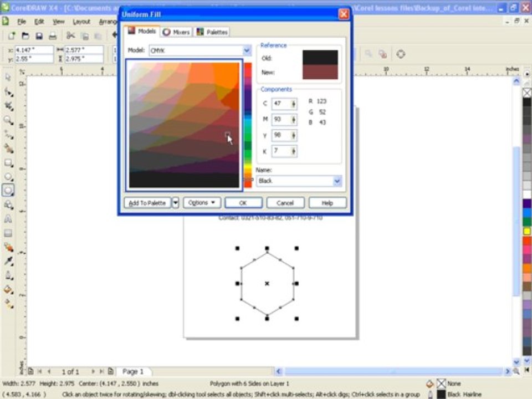Screen dimensions: 532x399
Task: Click the Y component stepper arrows
Action: pos(294,135)
